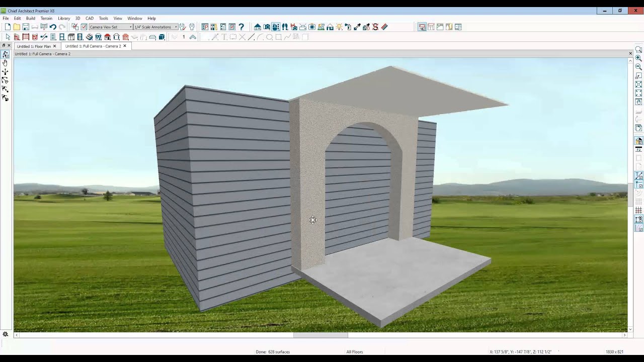This screenshot has height=362, width=644.
Task: Toggle the Final View render technique icon
Action: point(422,27)
